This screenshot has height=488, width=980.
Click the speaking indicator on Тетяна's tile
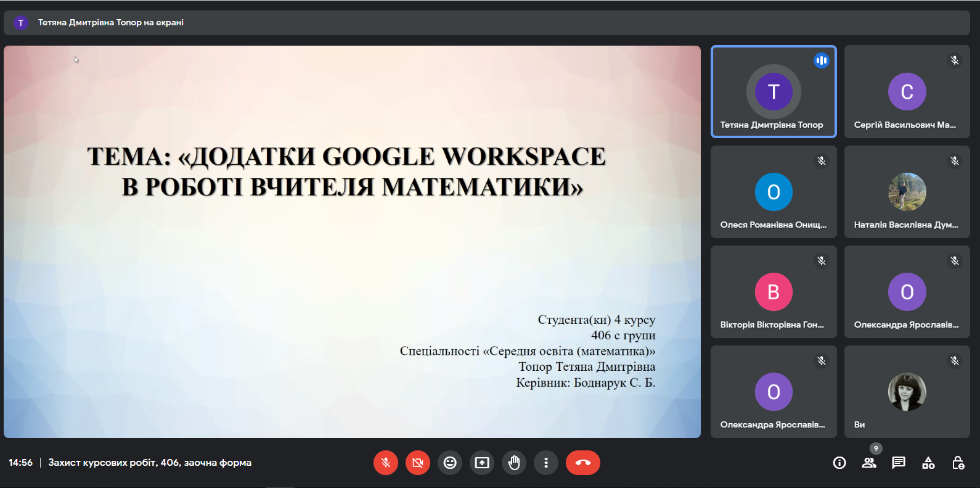(x=821, y=60)
